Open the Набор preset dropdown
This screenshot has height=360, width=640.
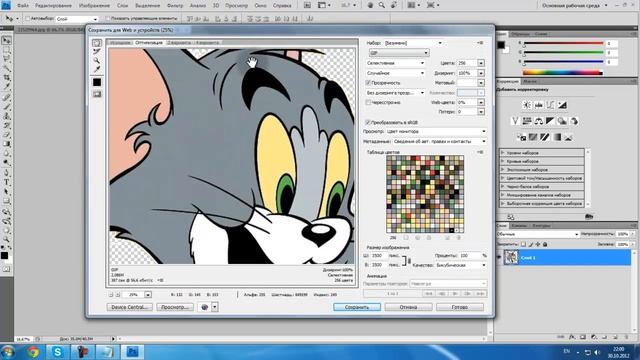tap(413, 43)
